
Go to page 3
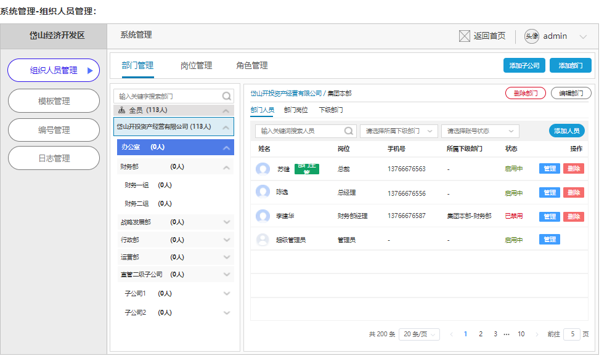tap(495, 334)
